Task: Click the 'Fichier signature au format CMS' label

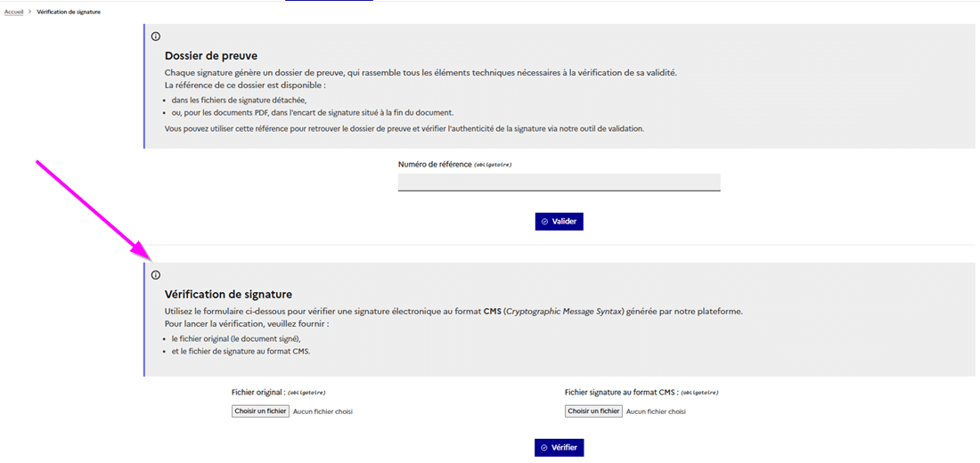Action: coord(621,392)
